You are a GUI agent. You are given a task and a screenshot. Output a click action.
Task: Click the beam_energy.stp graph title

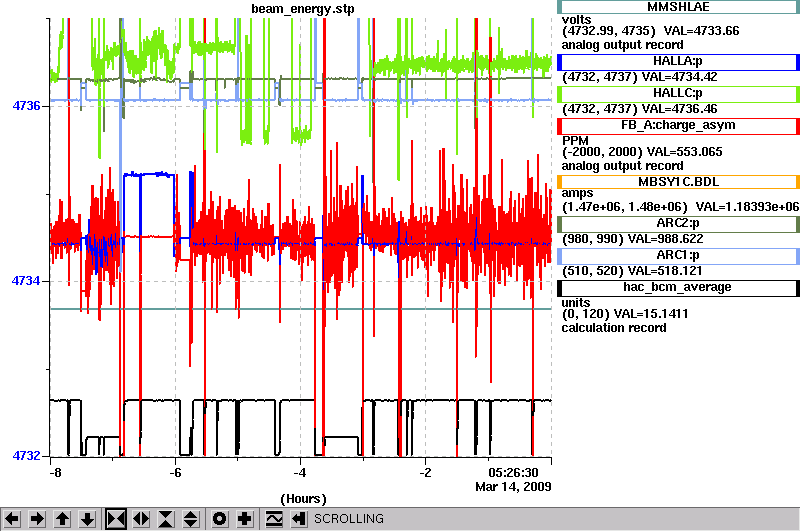tap(303, 9)
